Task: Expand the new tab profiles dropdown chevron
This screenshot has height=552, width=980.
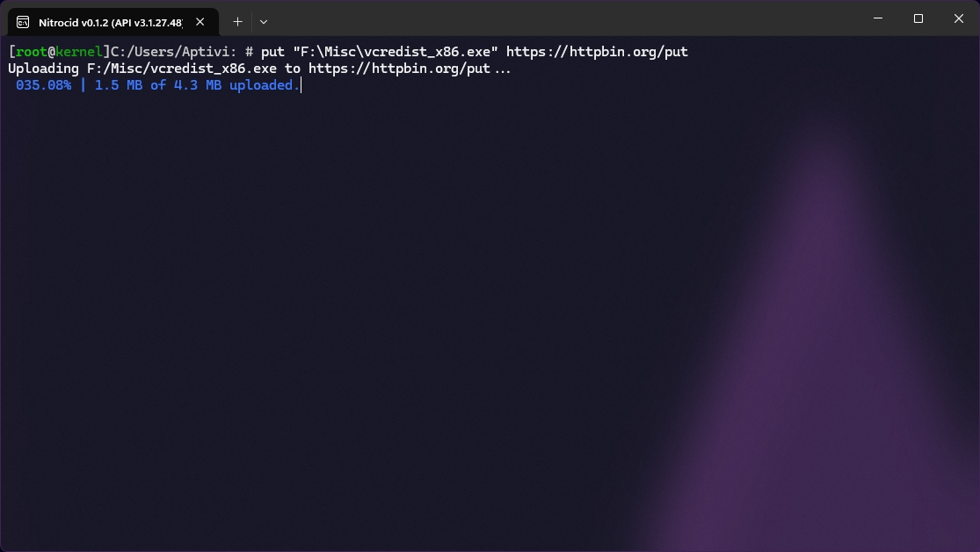Action: click(x=264, y=22)
